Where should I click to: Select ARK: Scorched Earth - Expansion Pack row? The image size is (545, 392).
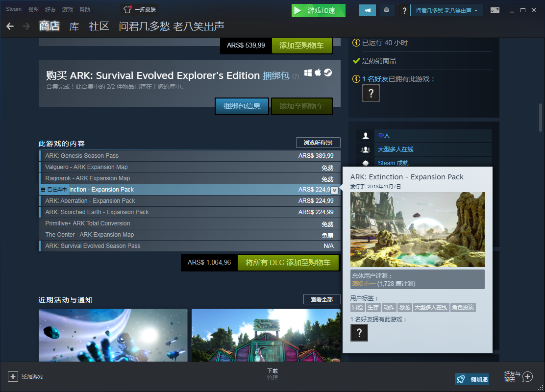(190, 212)
